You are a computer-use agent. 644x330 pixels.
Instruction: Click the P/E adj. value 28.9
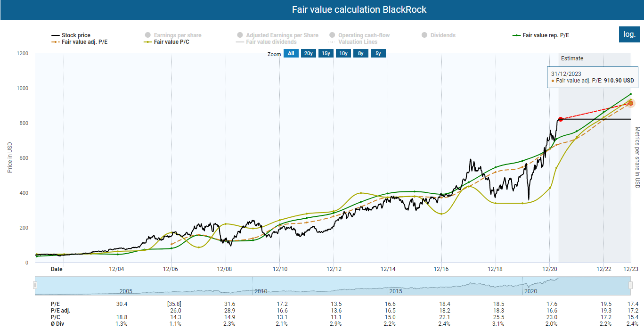pos(229,311)
